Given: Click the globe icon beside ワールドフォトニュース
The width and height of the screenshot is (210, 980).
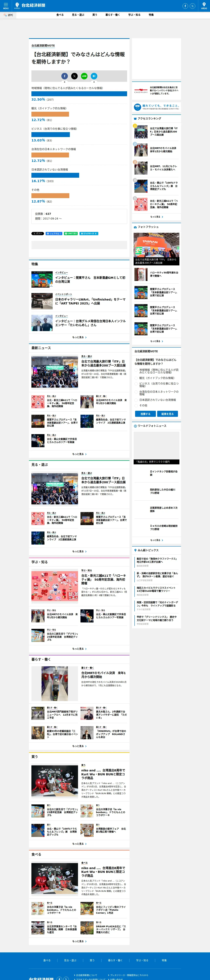Looking at the screenshot, I should click(x=135, y=426).
